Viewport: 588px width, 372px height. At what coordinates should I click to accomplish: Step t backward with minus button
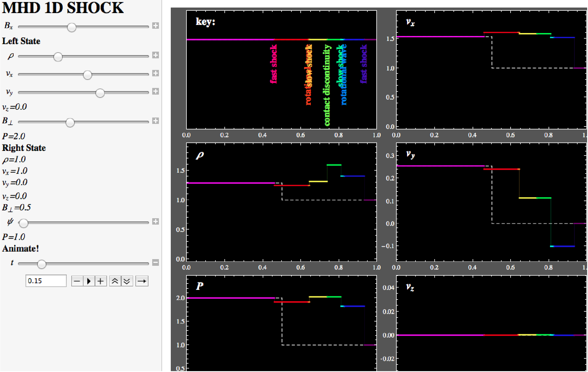(77, 281)
